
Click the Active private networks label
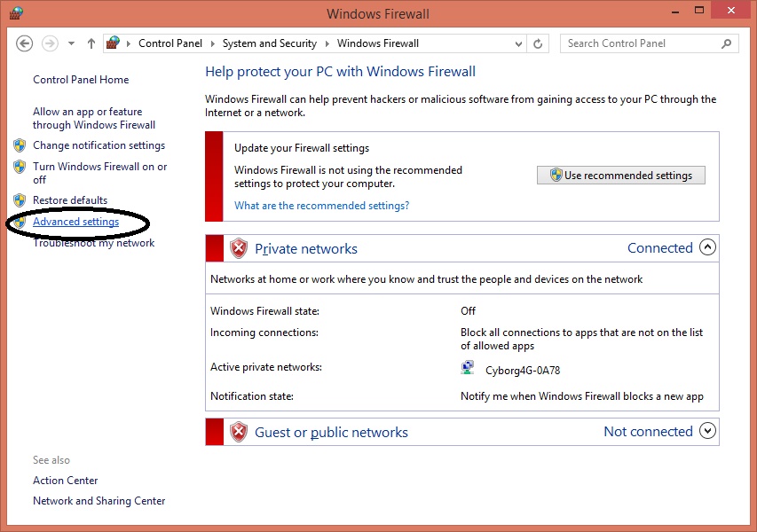(266, 367)
